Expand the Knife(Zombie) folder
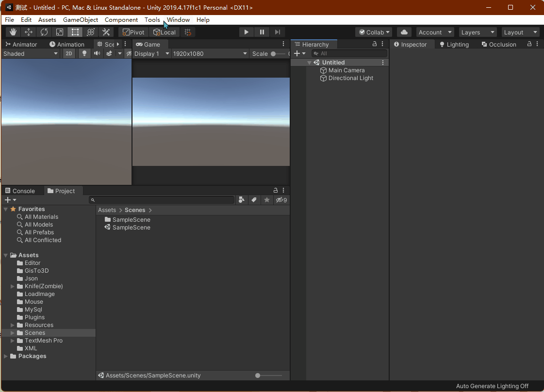 coord(13,286)
